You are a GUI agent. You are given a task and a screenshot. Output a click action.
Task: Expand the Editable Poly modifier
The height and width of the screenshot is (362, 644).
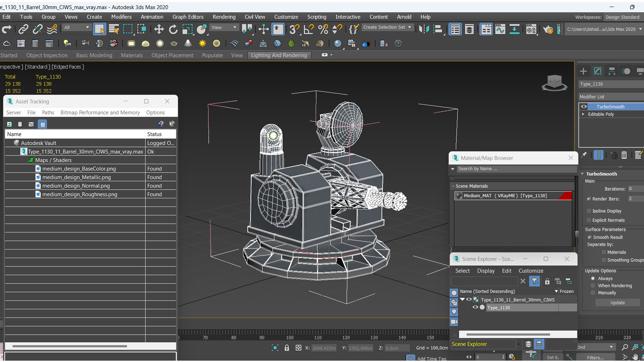[x=583, y=114]
